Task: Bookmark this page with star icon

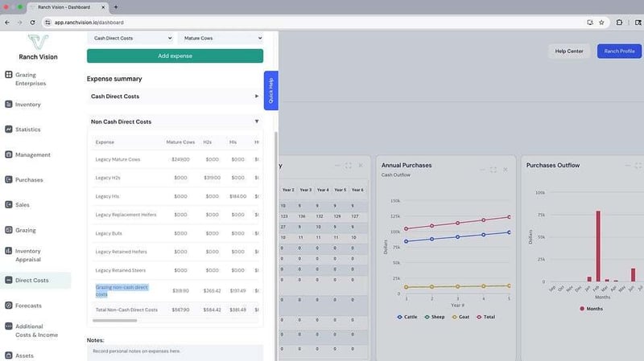Action: (x=601, y=22)
